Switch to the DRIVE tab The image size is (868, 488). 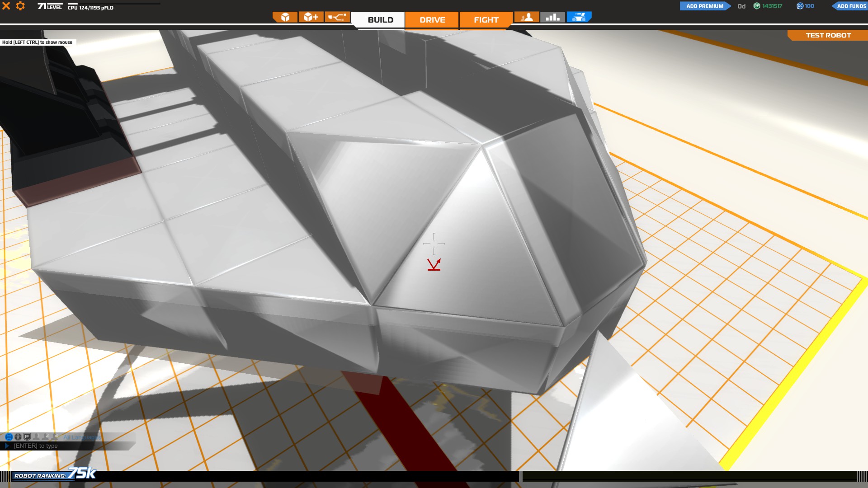[x=432, y=20]
